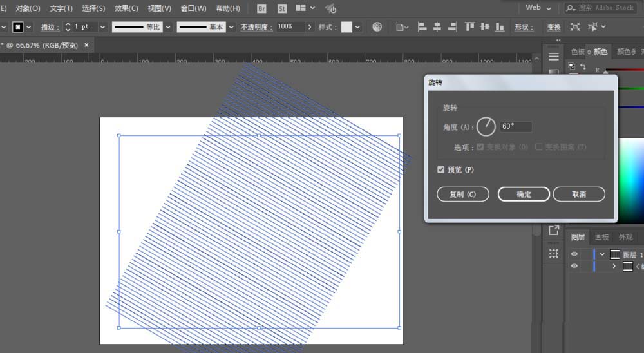Click the 变换 transform link
Image resolution: width=644 pixels, height=353 pixels.
[x=554, y=27]
